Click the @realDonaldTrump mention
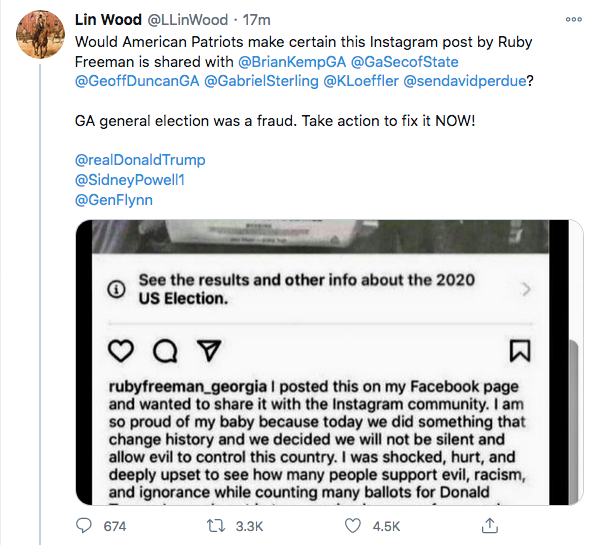 (140, 160)
